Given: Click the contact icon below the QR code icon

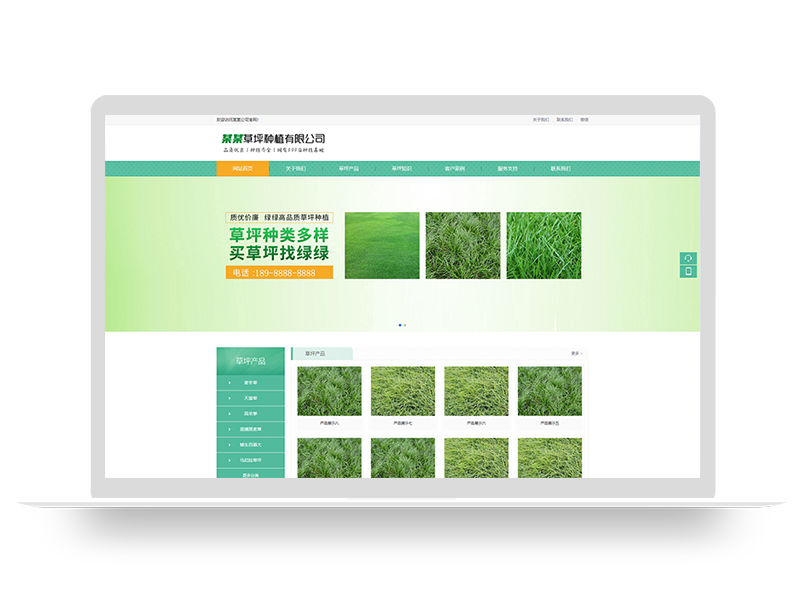Looking at the screenshot, I should 688,272.
